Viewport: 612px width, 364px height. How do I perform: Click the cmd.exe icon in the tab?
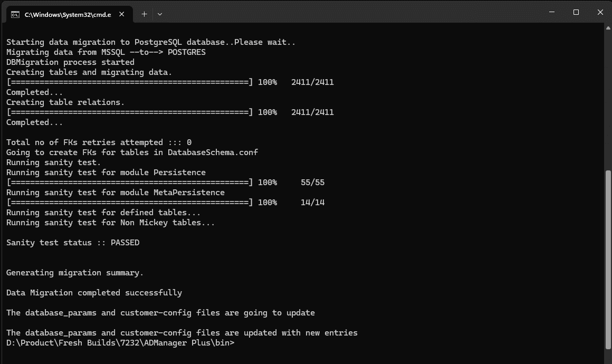[16, 14]
